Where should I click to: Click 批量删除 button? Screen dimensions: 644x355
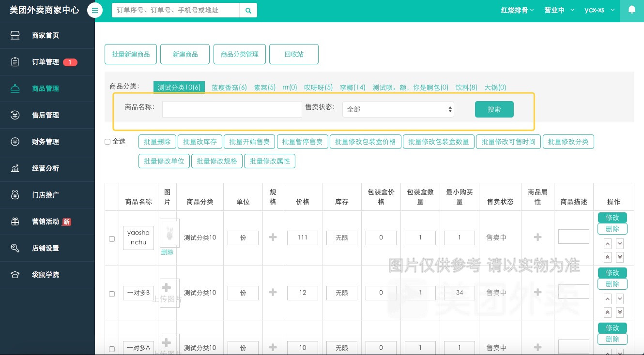coord(157,142)
